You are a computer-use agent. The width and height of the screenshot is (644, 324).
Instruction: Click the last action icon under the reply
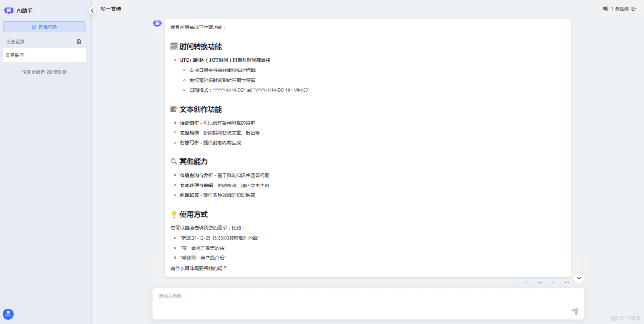567,283
